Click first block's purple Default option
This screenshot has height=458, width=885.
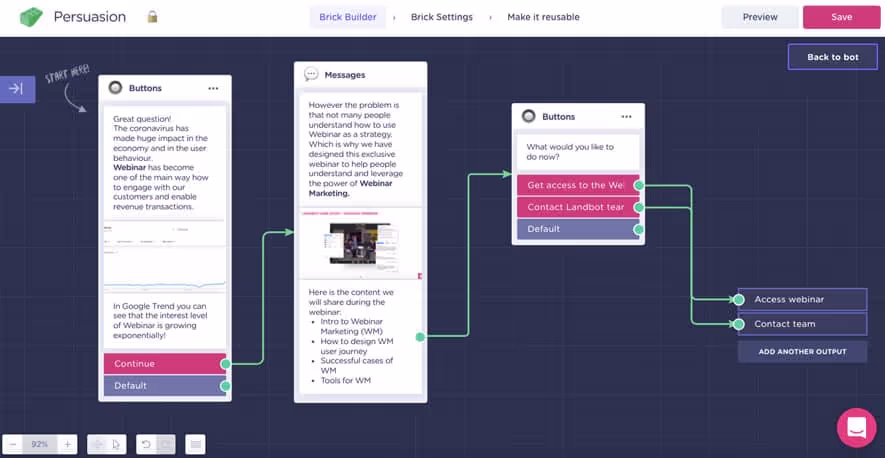tap(165, 386)
